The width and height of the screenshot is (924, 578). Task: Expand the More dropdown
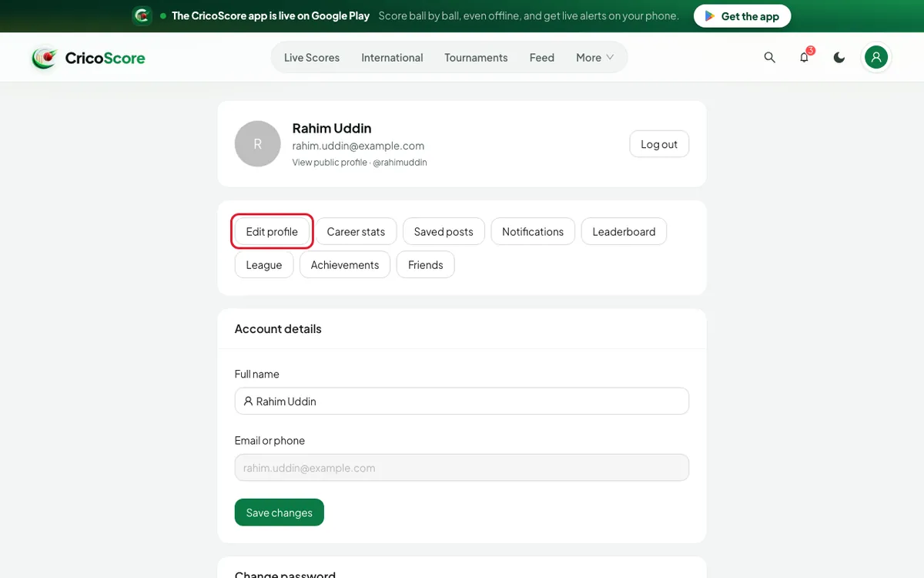pos(595,58)
